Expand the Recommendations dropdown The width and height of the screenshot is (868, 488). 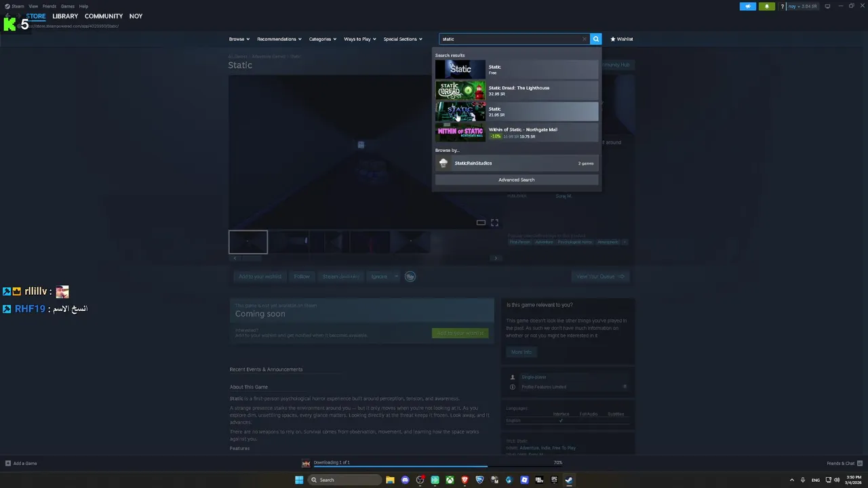(279, 39)
